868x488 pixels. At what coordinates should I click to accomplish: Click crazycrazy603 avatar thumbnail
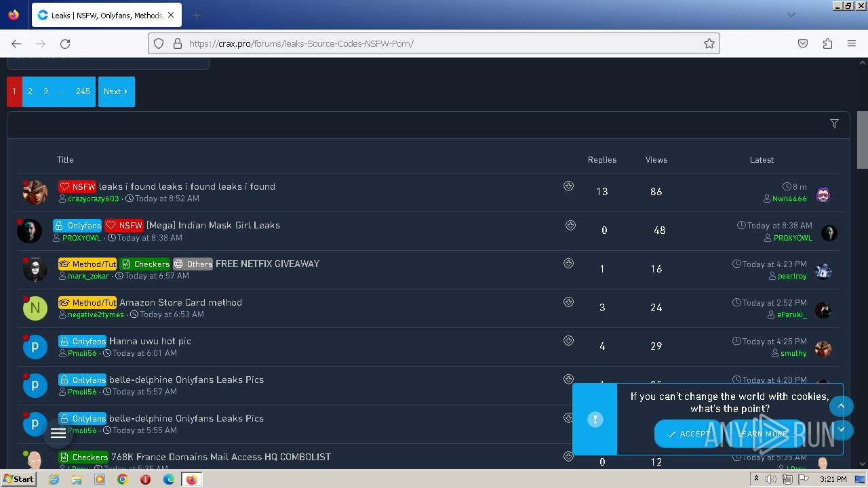pos(35,192)
